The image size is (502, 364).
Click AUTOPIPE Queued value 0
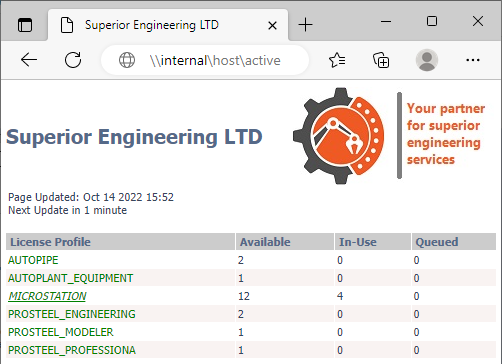416,260
